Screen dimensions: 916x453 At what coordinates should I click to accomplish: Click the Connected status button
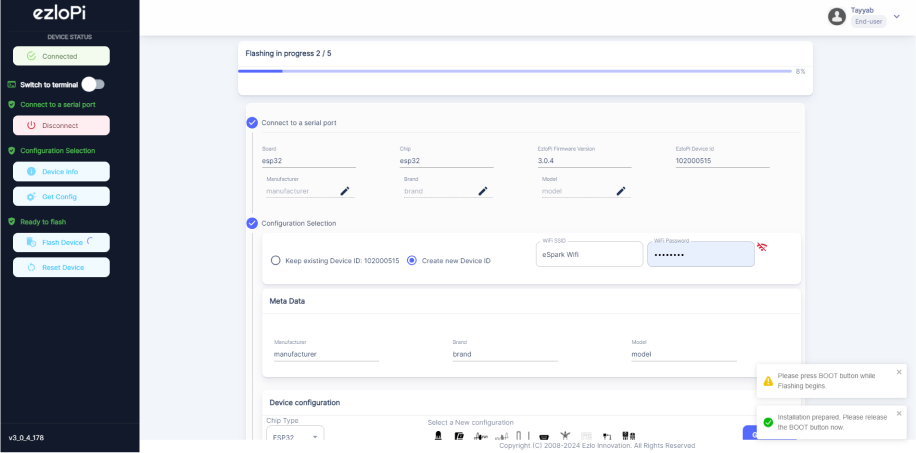[61, 57]
